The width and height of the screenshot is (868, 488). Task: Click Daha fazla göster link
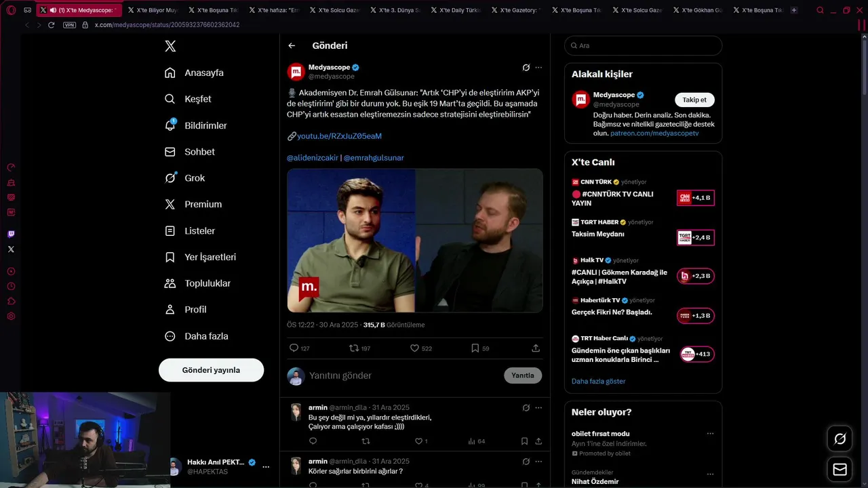pyautogui.click(x=599, y=381)
